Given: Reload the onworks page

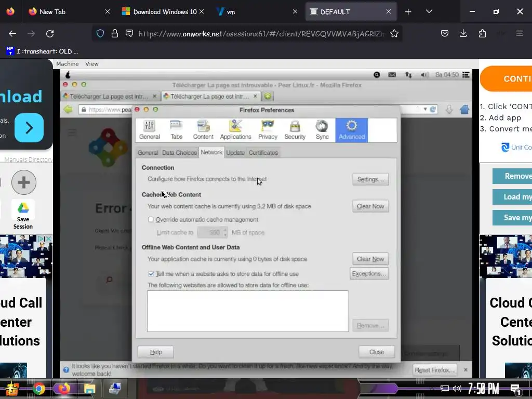Looking at the screenshot, I should 50,34.
